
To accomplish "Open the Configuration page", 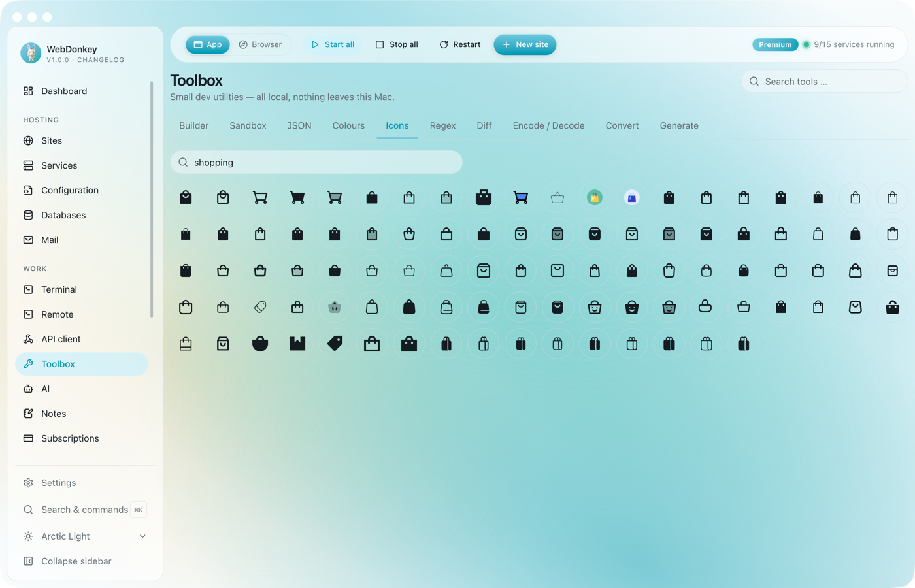I will coord(82,190).
